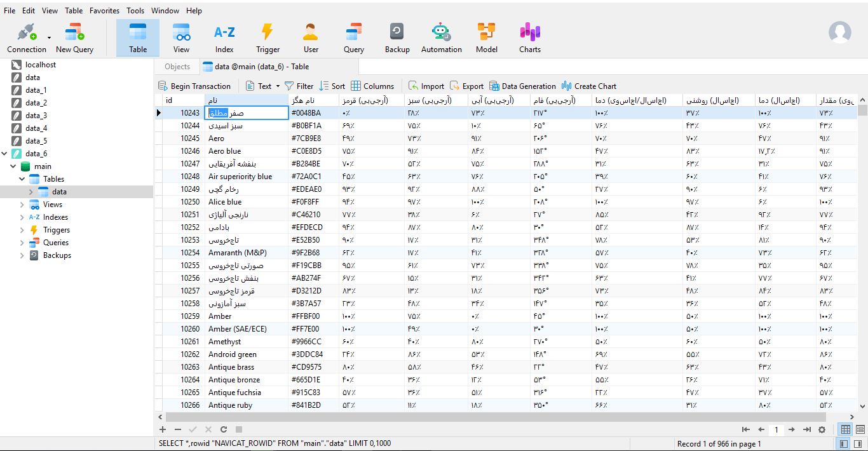This screenshot has width=868, height=451.
Task: Open the File menu
Action: click(x=10, y=10)
